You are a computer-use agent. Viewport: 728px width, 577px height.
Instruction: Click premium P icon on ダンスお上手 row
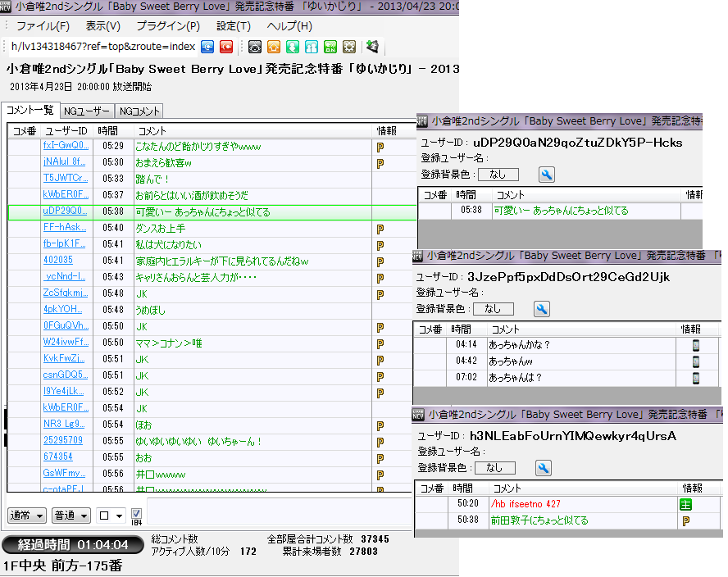380,229
